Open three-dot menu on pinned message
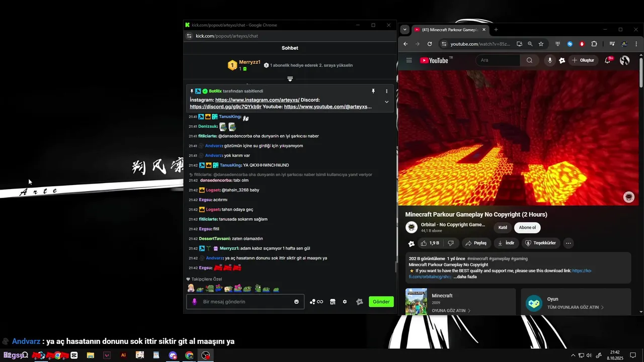This screenshot has width=644, height=362. pyautogui.click(x=386, y=91)
